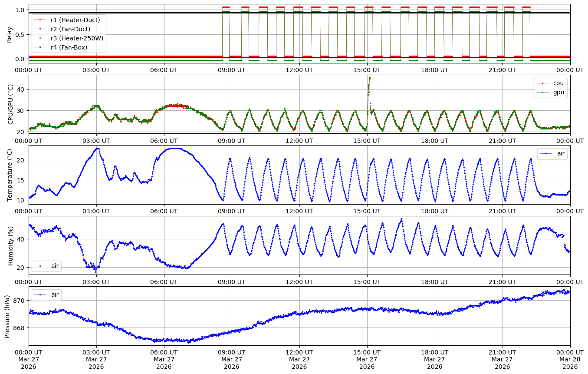Click the CPU/GPU temperature spike peak near 15:00
Screen dimensions: 588x374
[370, 78]
